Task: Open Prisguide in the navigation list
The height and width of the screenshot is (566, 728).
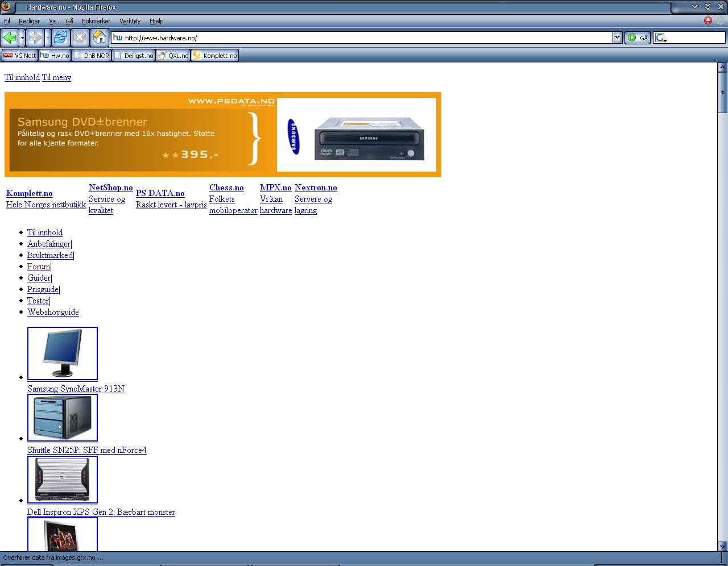Action: coord(43,289)
